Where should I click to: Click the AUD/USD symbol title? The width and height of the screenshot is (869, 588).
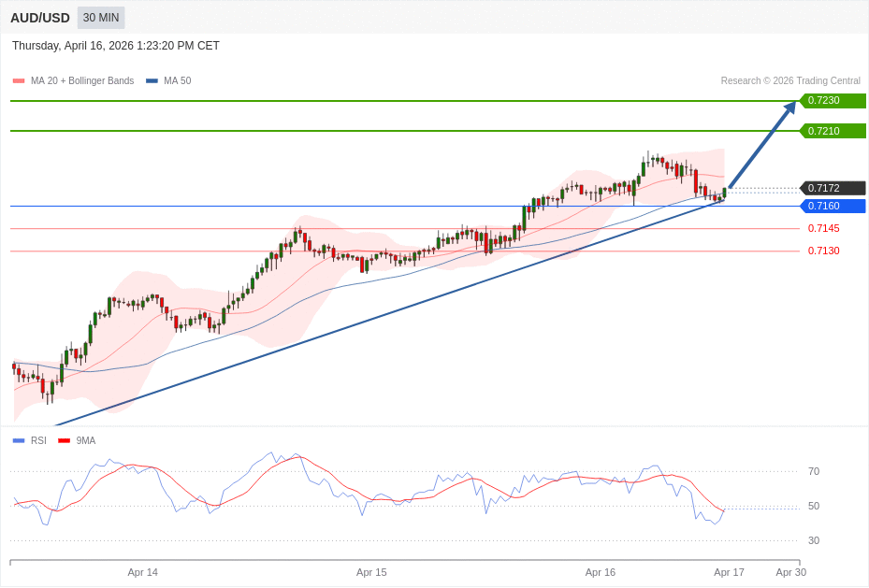point(40,18)
